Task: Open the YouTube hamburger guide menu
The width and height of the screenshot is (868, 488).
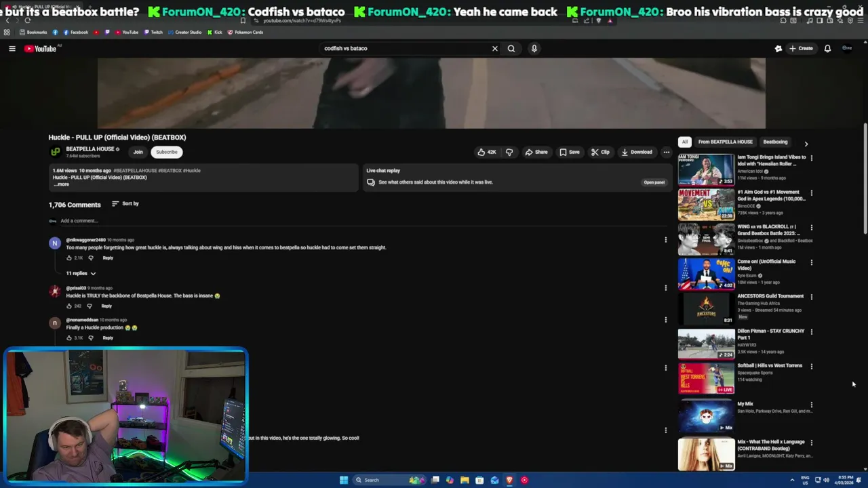Action: pyautogui.click(x=12, y=48)
